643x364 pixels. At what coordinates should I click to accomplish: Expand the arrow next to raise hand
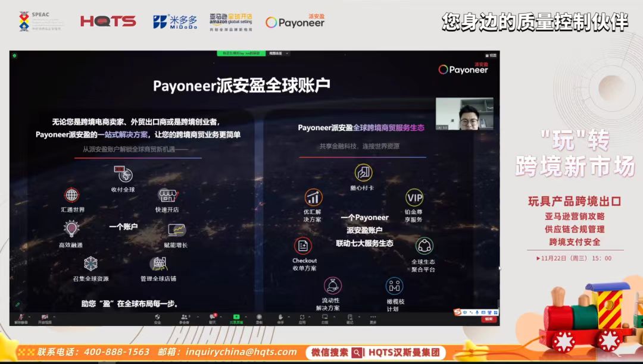tap(289, 316)
